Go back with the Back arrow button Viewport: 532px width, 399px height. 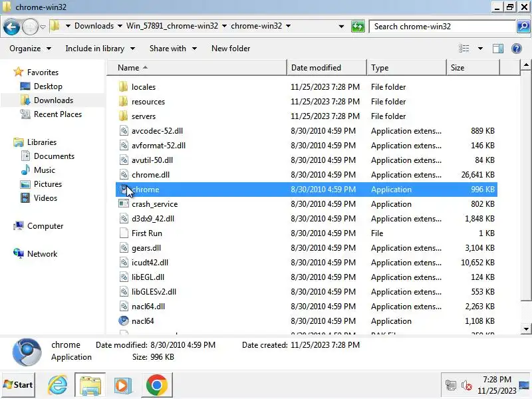(11, 27)
